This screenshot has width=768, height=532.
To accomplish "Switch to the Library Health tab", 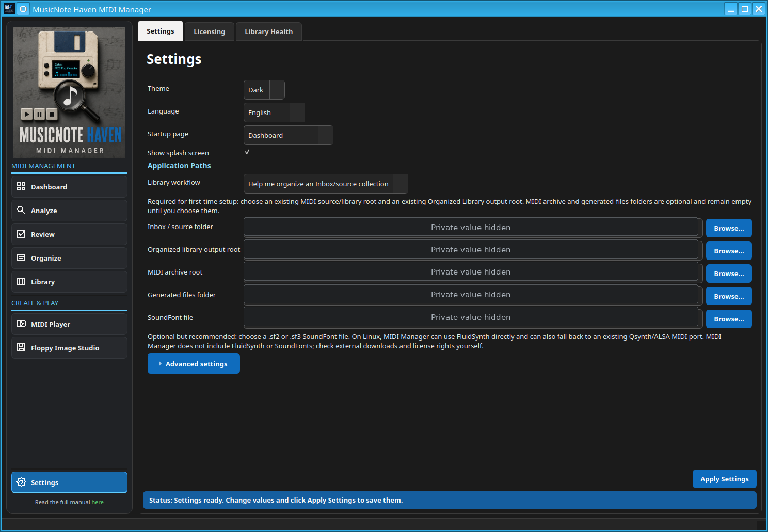I will click(268, 31).
